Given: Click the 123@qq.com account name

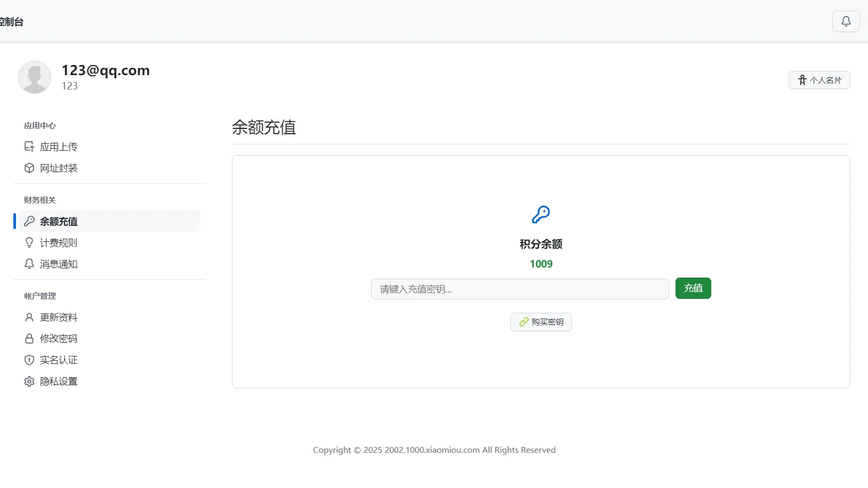Looking at the screenshot, I should click(x=106, y=70).
